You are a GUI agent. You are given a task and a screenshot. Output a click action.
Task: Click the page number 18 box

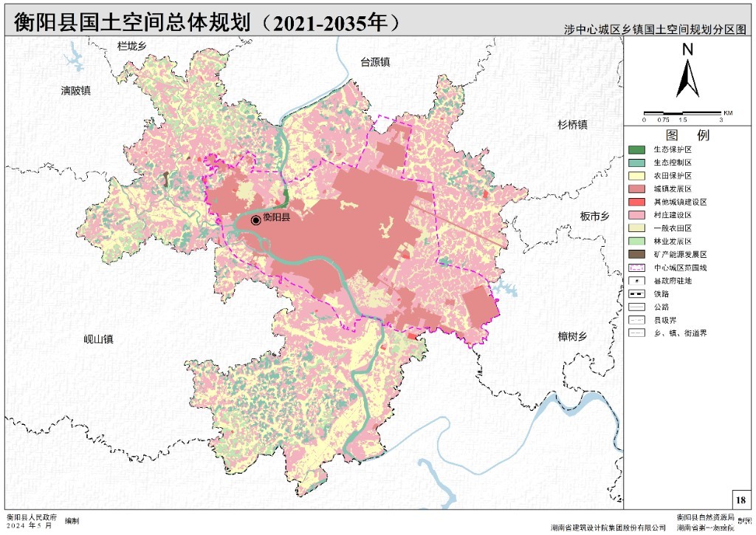740,499
